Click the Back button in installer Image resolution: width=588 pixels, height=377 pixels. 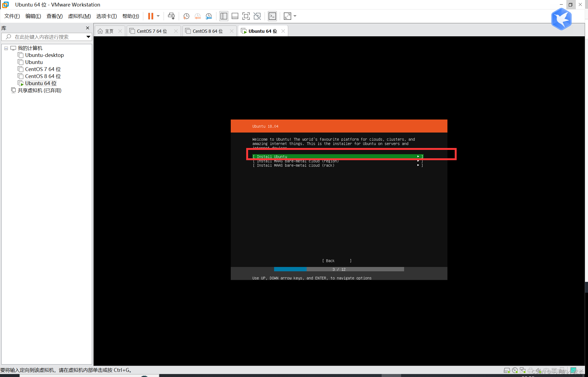[337, 261]
